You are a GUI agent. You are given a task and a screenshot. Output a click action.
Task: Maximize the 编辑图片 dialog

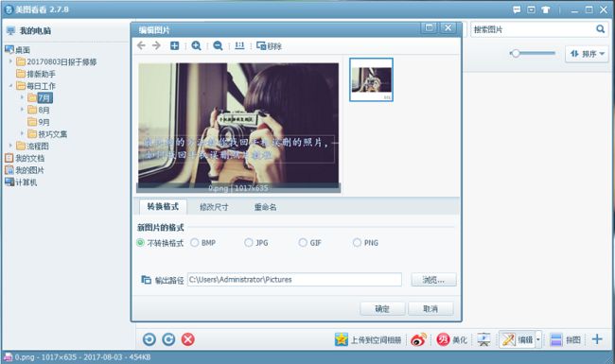coord(430,27)
